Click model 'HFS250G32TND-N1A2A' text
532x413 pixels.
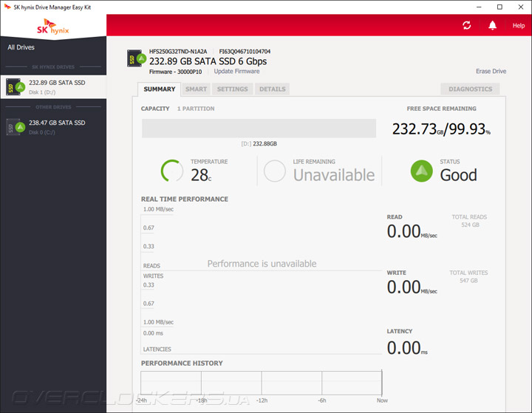[x=178, y=52]
